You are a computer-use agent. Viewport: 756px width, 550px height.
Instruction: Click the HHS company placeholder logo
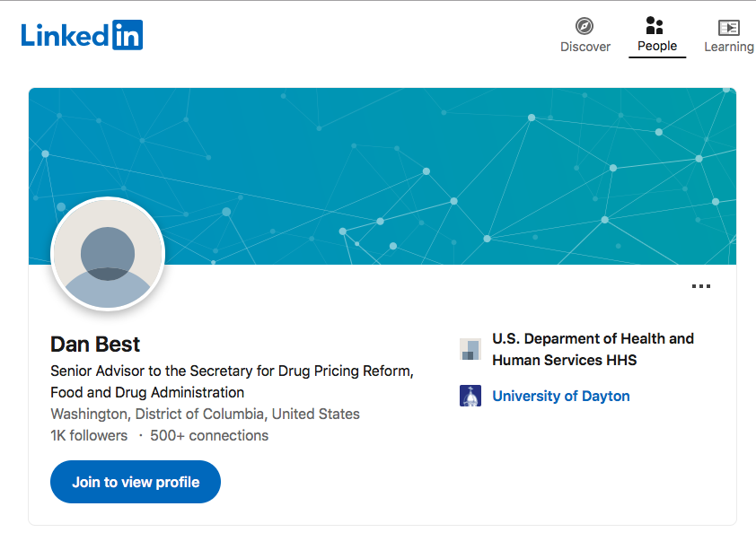pyautogui.click(x=470, y=349)
